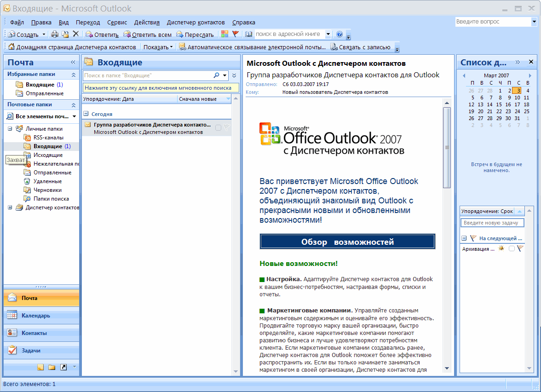Click the blue Help question-mark icon
The image size is (541, 392).
340,34
